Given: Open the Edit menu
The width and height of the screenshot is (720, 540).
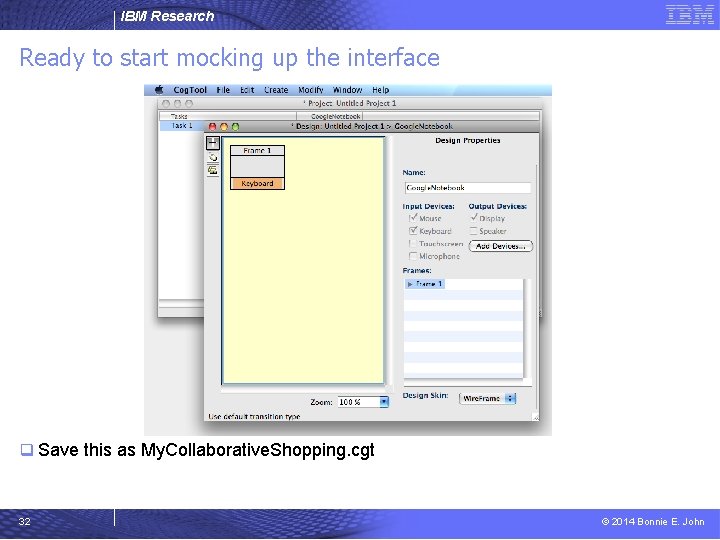Looking at the screenshot, I should tap(247, 90).
